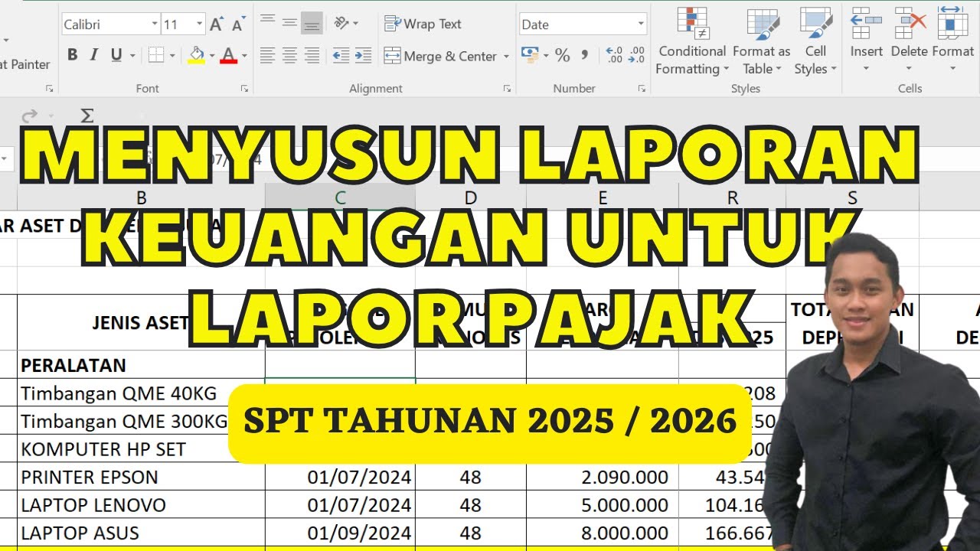The height and width of the screenshot is (551, 980).
Task: Select the Bottom Align icon
Action: click(x=312, y=24)
